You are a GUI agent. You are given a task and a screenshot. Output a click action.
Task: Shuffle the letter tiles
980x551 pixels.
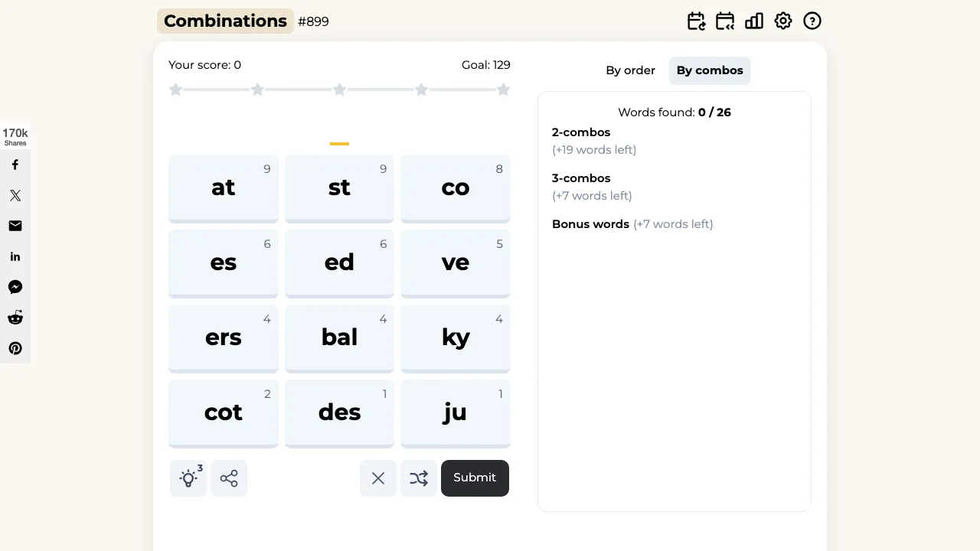419,478
